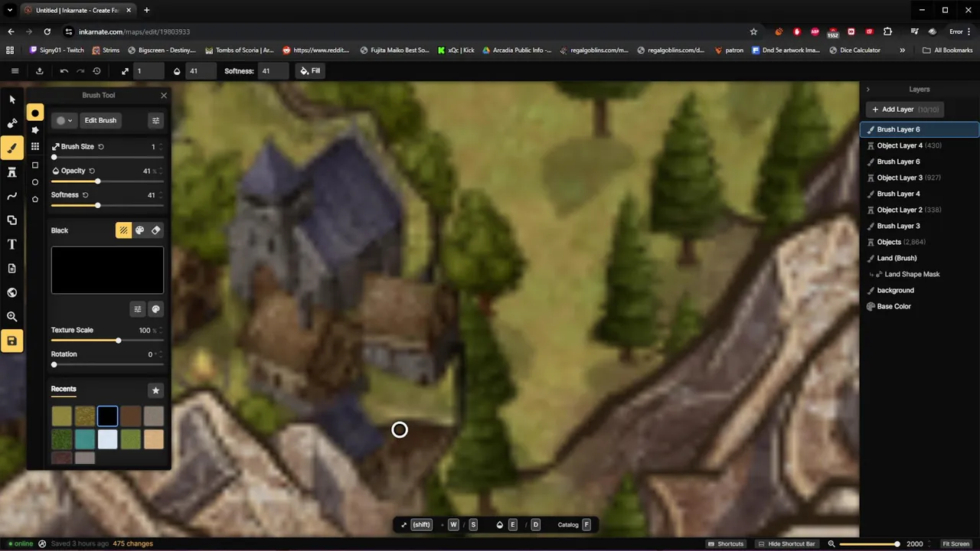This screenshot has height=551, width=980.
Task: Choose the Mask tool in left toolbar
Action: pyautogui.click(x=12, y=123)
